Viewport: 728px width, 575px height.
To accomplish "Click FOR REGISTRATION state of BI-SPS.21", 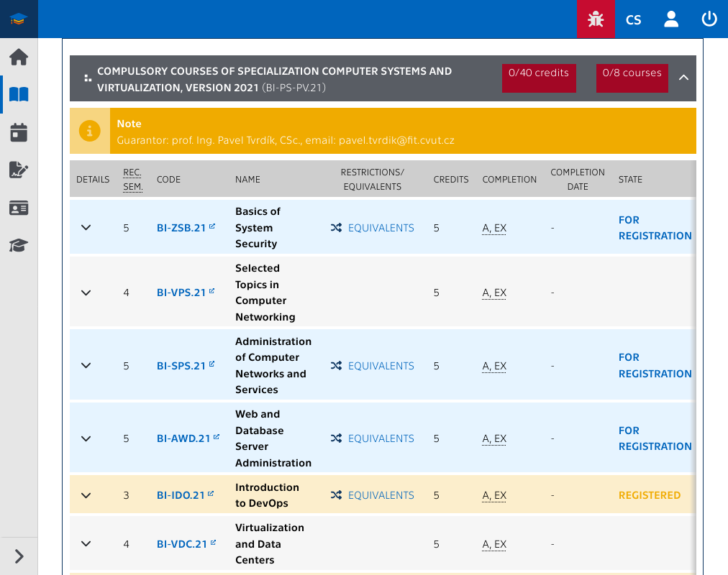I will [x=655, y=365].
